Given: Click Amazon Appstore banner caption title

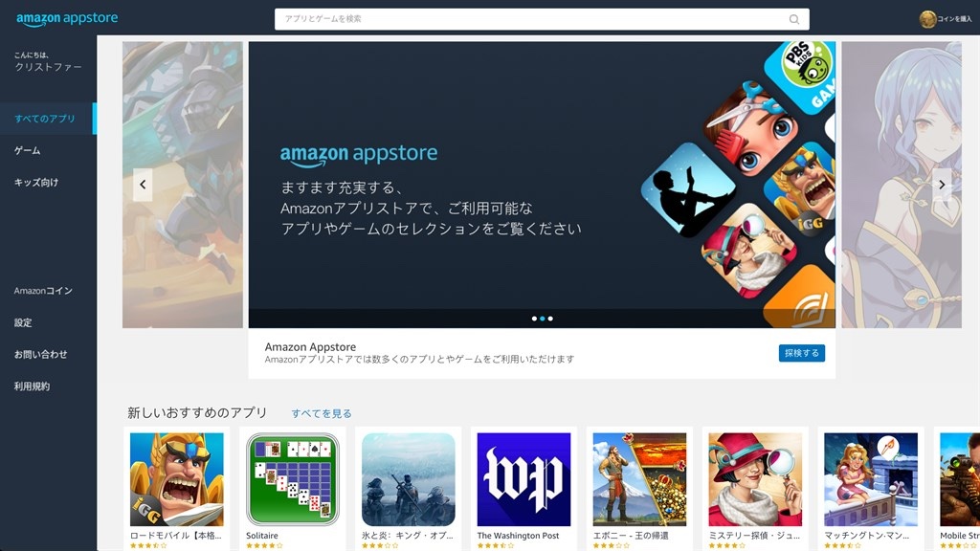Looking at the screenshot, I should pos(310,346).
